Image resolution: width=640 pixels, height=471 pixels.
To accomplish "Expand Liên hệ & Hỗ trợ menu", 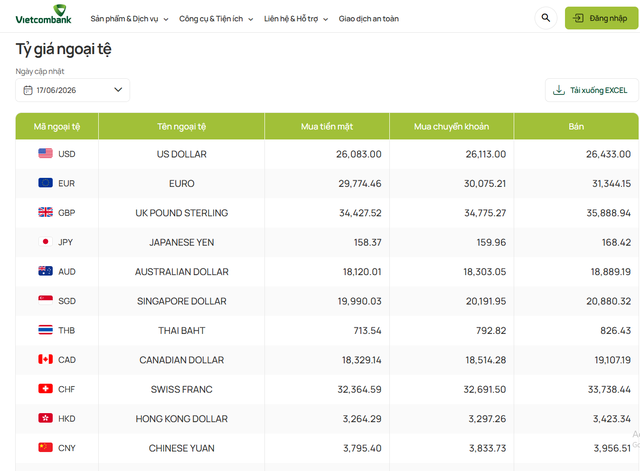I will pyautogui.click(x=296, y=19).
